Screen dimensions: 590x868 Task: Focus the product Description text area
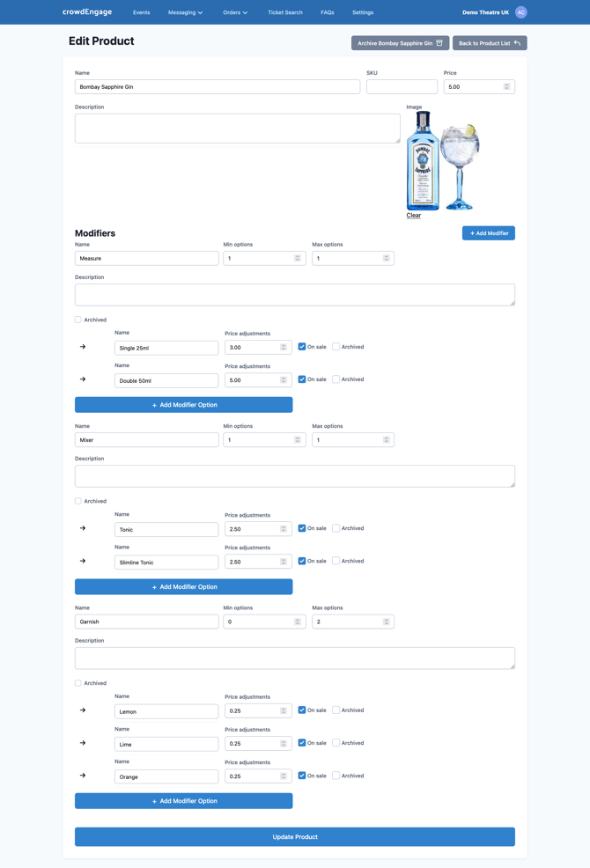point(237,129)
